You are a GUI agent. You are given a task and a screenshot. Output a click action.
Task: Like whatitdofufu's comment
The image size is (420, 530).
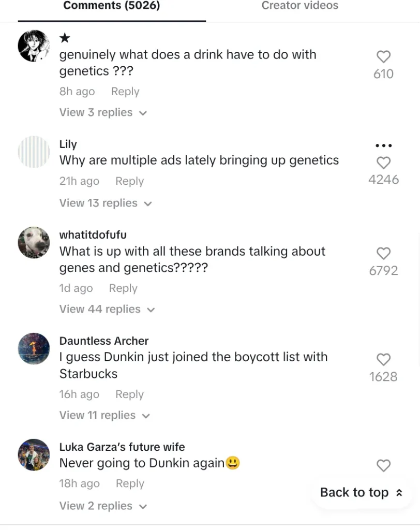(x=383, y=253)
